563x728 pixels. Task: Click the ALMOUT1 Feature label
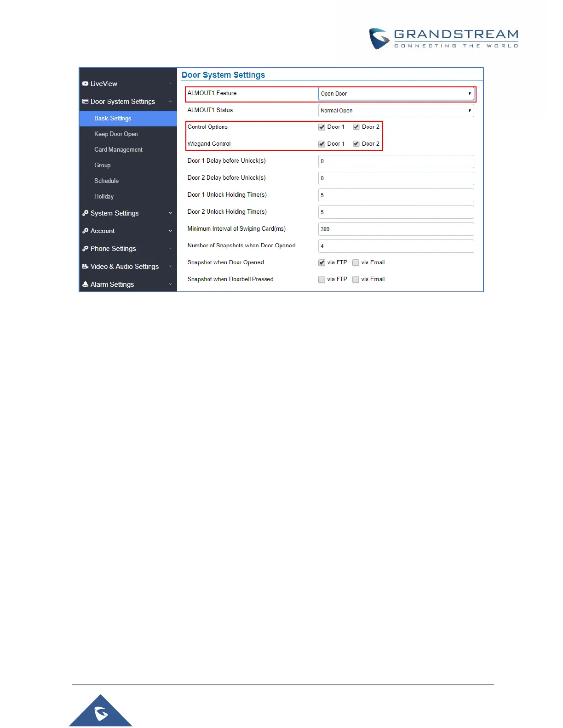tap(212, 93)
